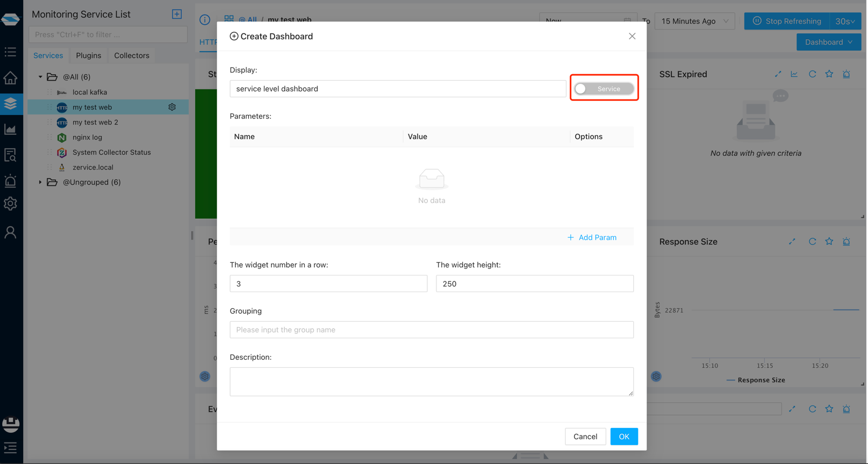
Task: Open settings gear icon in left sidebar
Action: pos(10,204)
